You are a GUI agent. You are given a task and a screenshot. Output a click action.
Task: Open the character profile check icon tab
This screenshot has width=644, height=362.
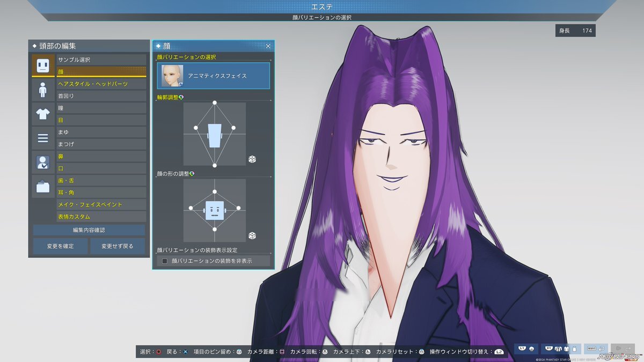point(43,162)
